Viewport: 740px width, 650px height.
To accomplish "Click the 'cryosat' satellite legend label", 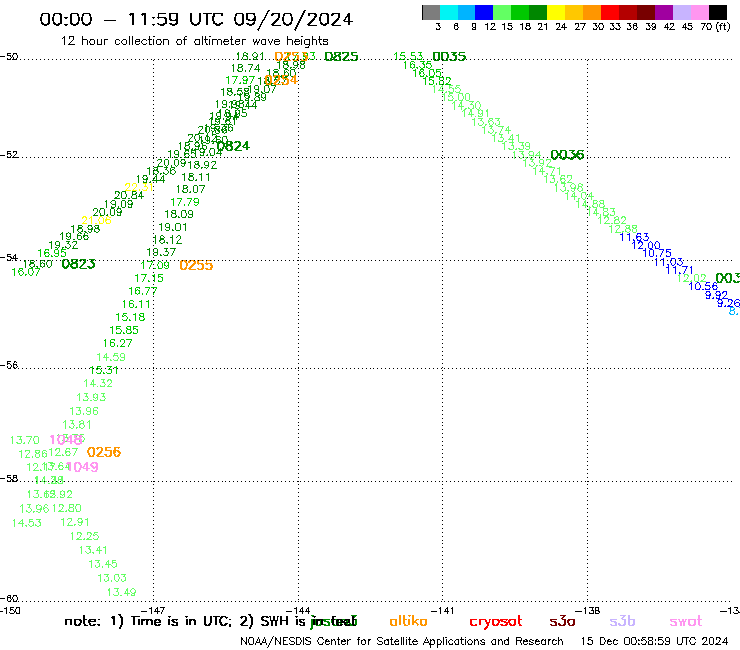I will 496,622.
